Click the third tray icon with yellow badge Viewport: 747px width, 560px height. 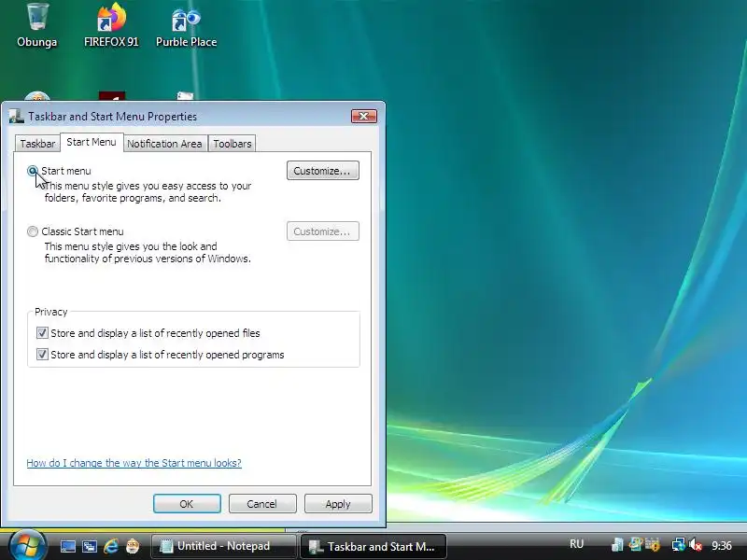pos(653,545)
